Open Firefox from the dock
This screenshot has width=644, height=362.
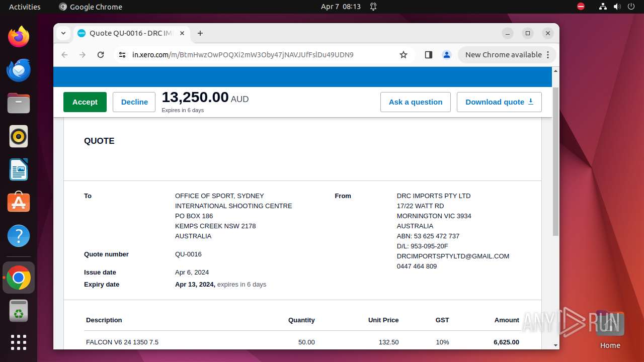click(x=19, y=37)
